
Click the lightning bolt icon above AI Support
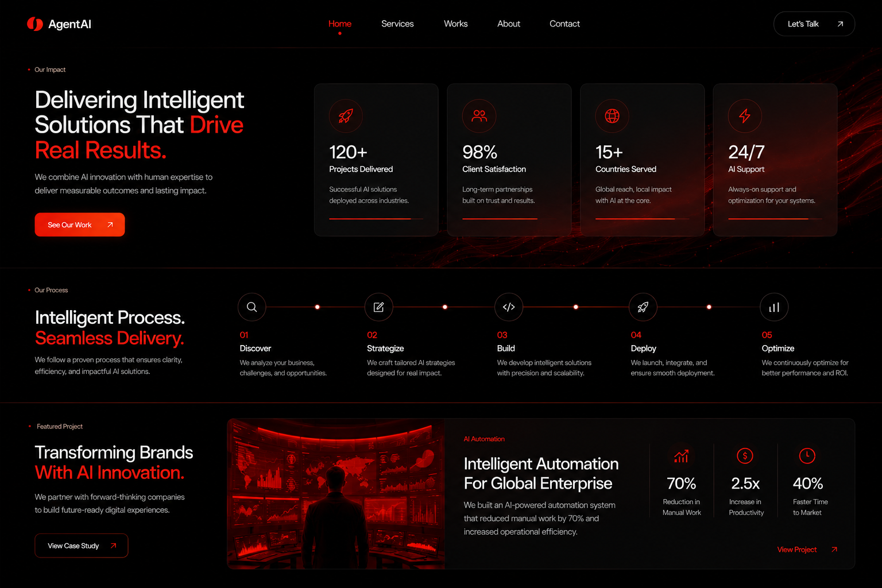coord(745,116)
